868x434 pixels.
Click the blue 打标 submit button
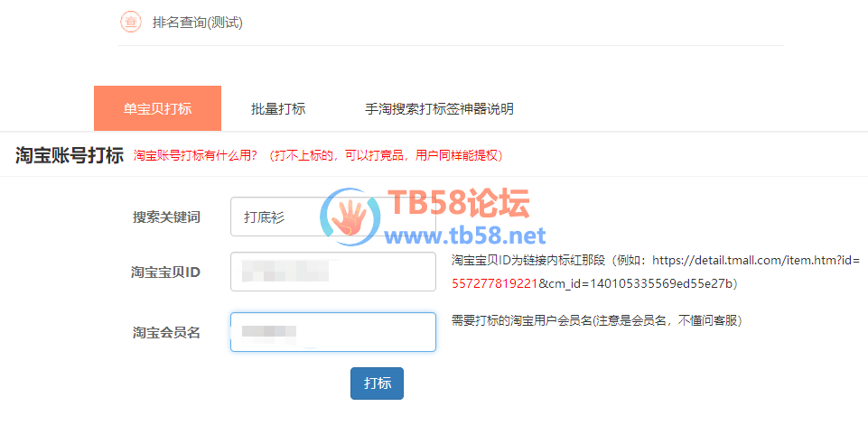pyautogui.click(x=377, y=383)
